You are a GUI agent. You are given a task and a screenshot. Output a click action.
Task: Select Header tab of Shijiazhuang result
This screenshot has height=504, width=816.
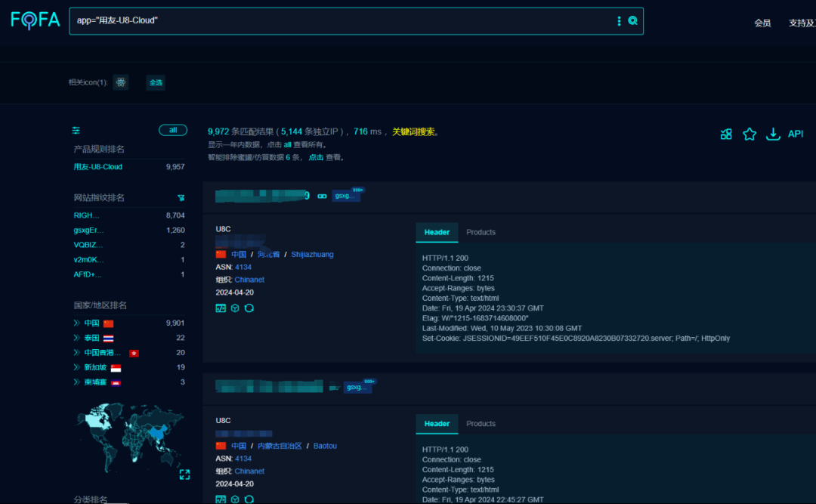437,232
